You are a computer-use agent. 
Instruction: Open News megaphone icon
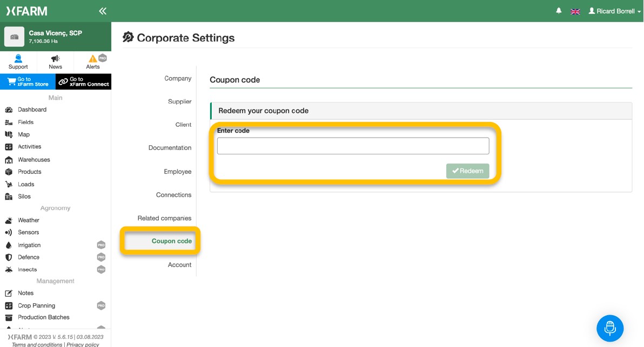(x=56, y=62)
